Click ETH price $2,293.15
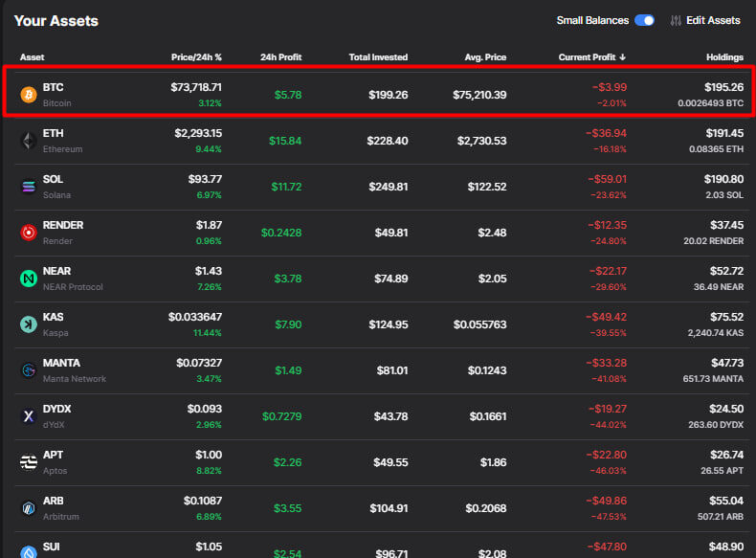 click(198, 133)
